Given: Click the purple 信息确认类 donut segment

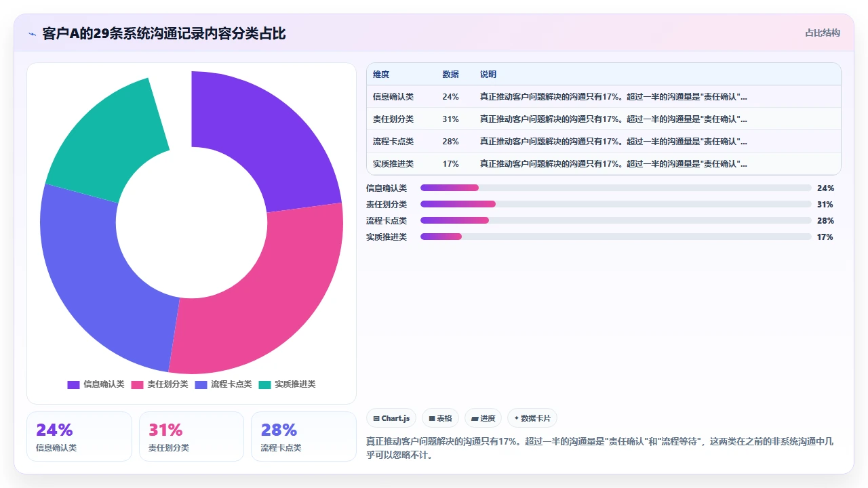Looking at the screenshot, I should pyautogui.click(x=275, y=149).
